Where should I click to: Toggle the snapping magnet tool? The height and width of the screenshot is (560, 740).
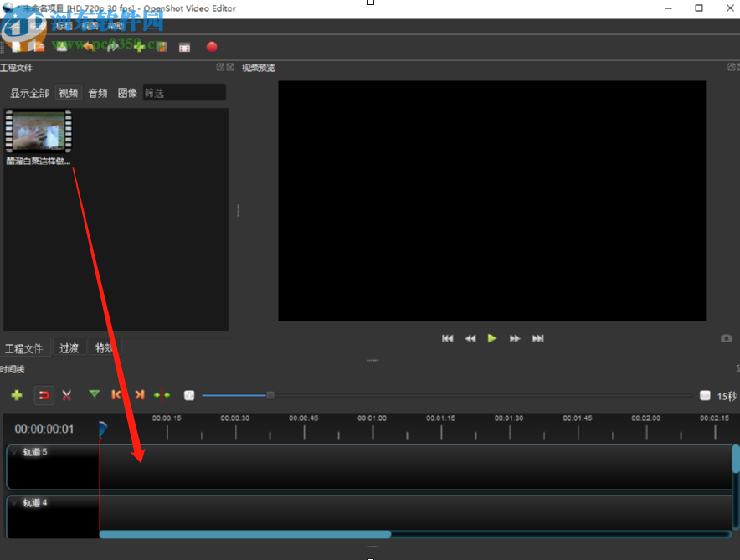coord(44,395)
